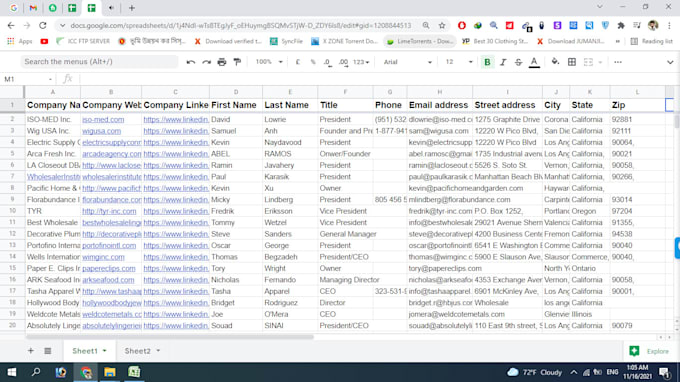Decrease decimal places
The width and height of the screenshot is (680, 382).
(x=327, y=62)
